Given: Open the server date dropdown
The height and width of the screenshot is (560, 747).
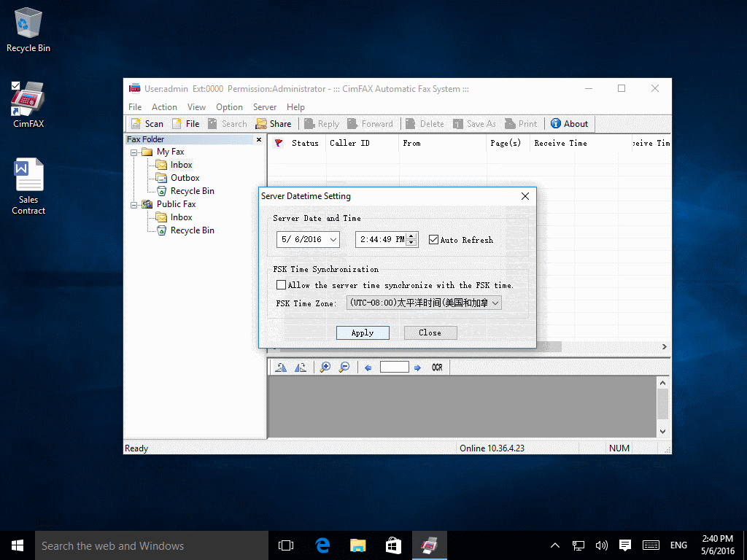Looking at the screenshot, I should pyautogui.click(x=333, y=239).
